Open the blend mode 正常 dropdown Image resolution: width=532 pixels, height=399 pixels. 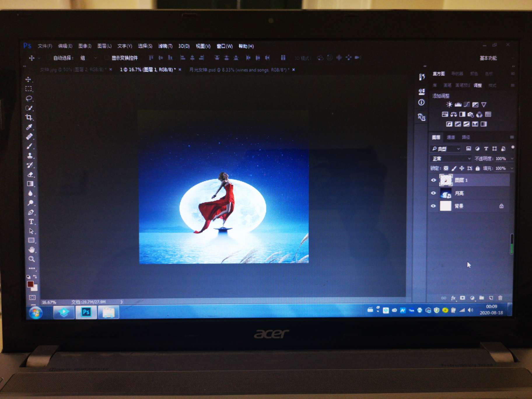tap(451, 159)
